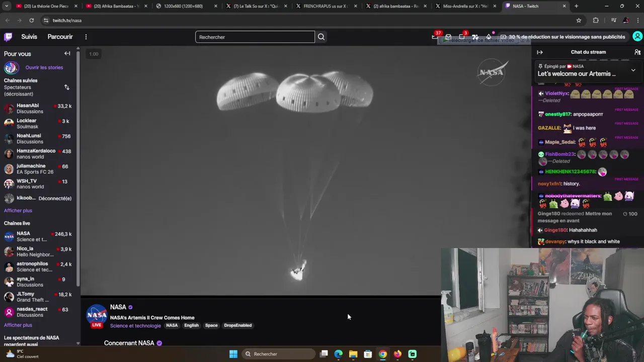Open Locklear channel in the sidebar

[x=38, y=124]
